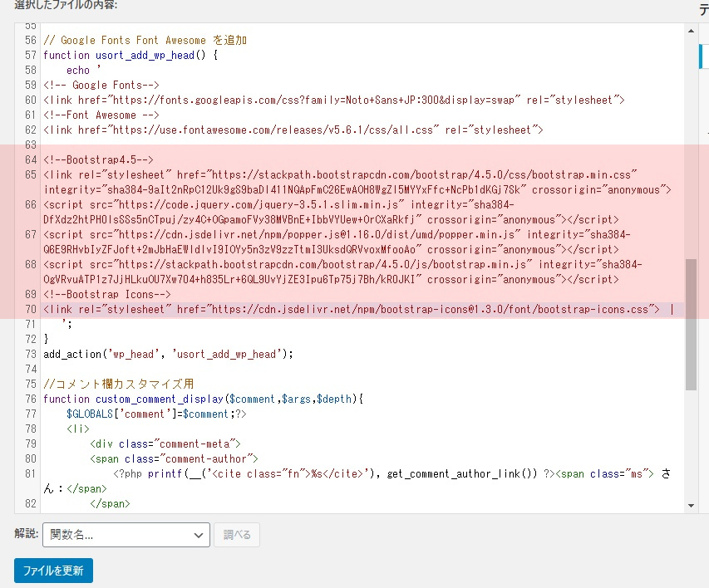The height and width of the screenshot is (588, 709).
Task: Click the ファイルを更新 button
Action: (53, 571)
